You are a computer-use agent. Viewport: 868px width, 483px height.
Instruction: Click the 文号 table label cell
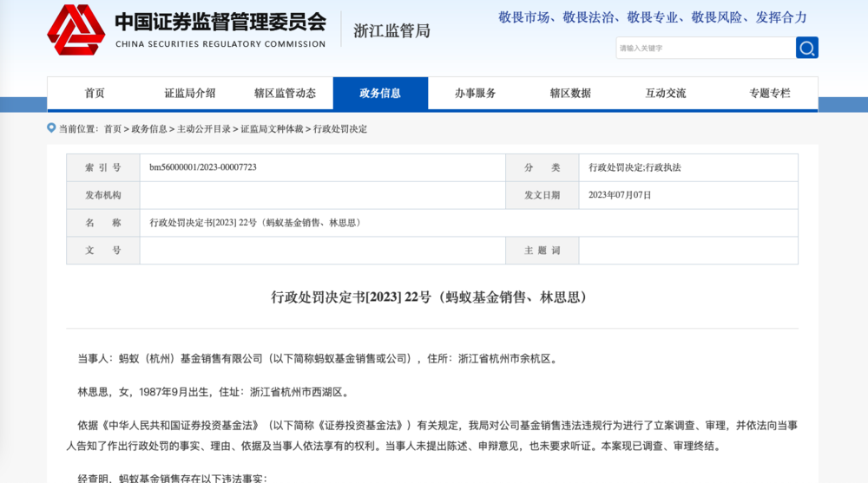point(103,251)
